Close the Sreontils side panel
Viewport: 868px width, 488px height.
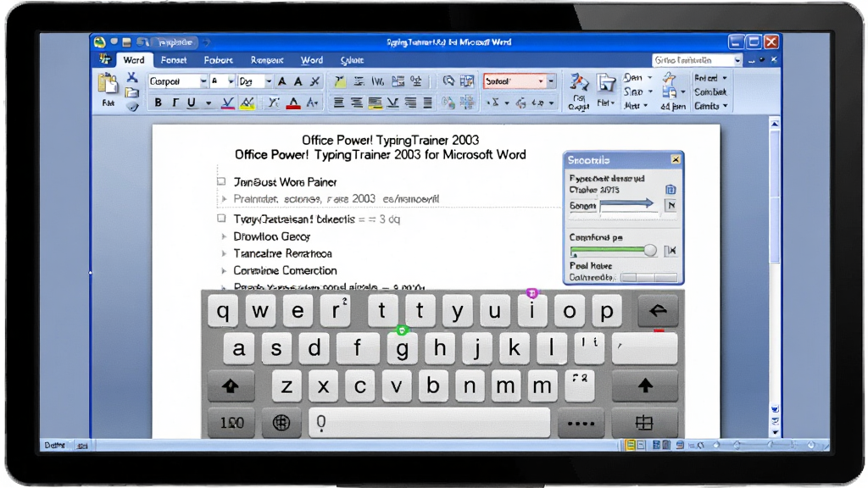pos(676,159)
